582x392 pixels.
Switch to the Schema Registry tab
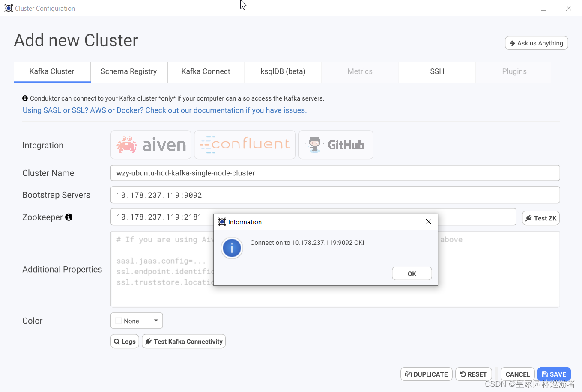coord(129,71)
